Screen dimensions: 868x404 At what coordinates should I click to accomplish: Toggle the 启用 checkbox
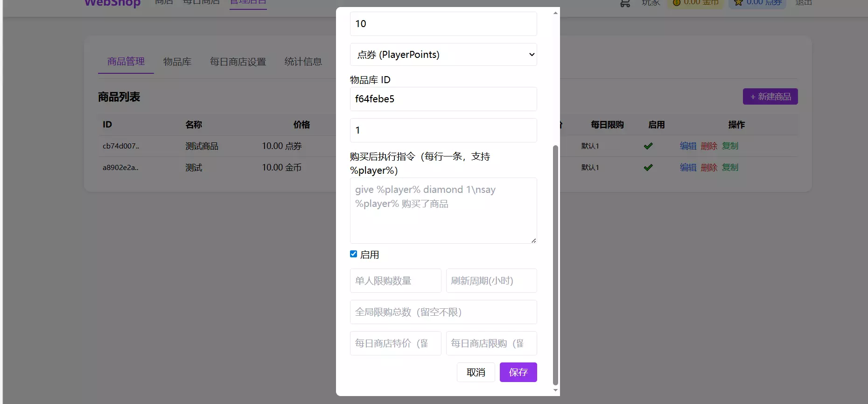(x=354, y=254)
